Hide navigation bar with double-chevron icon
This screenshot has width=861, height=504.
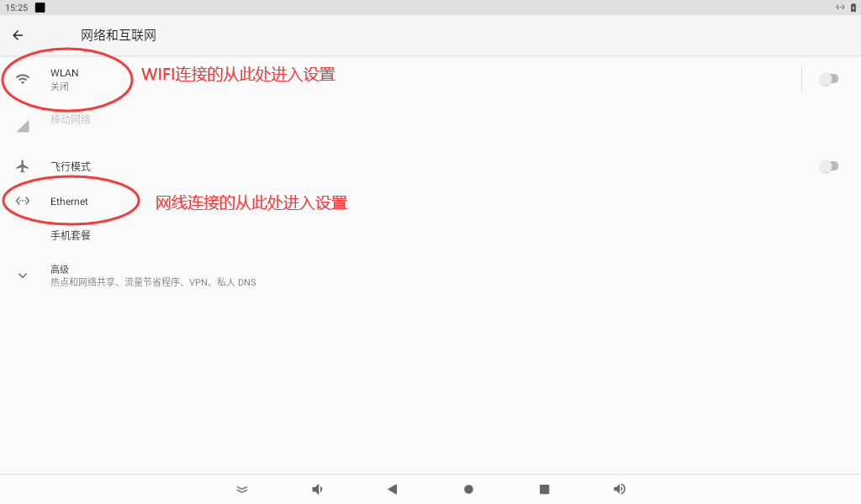[242, 489]
